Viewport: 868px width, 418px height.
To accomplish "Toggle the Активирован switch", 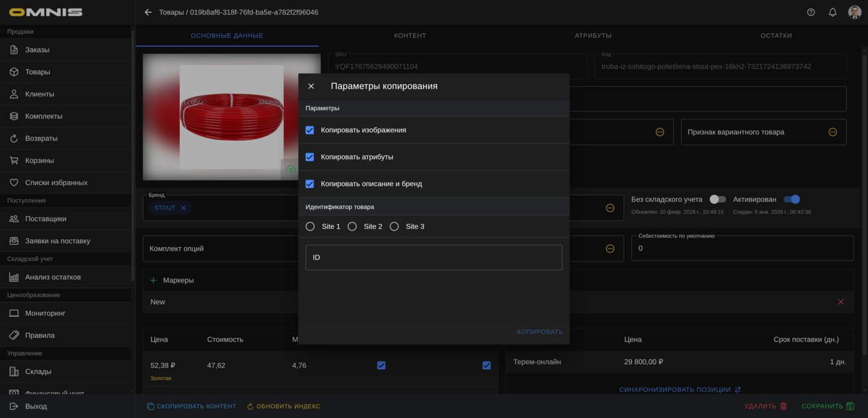I will [791, 199].
